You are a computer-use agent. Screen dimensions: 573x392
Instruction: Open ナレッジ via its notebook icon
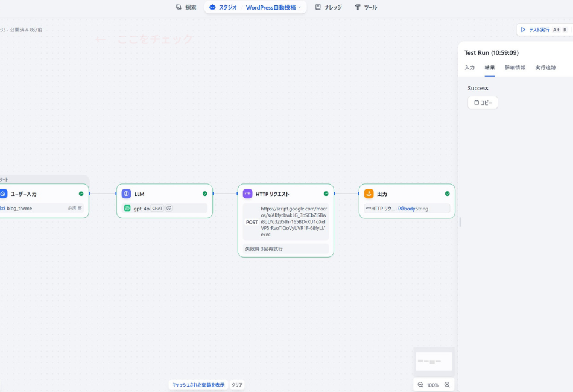point(317,7)
